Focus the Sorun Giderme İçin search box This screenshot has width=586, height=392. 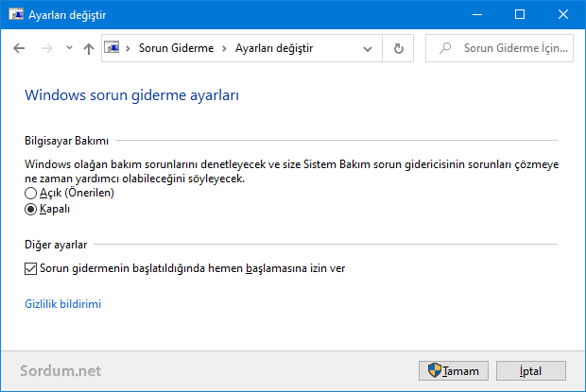(499, 48)
